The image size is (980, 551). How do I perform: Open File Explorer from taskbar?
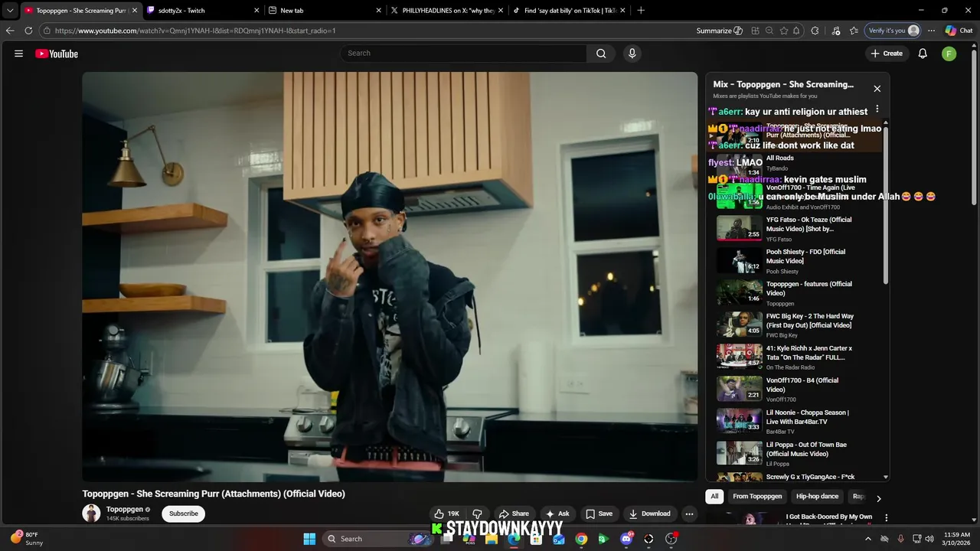click(492, 539)
